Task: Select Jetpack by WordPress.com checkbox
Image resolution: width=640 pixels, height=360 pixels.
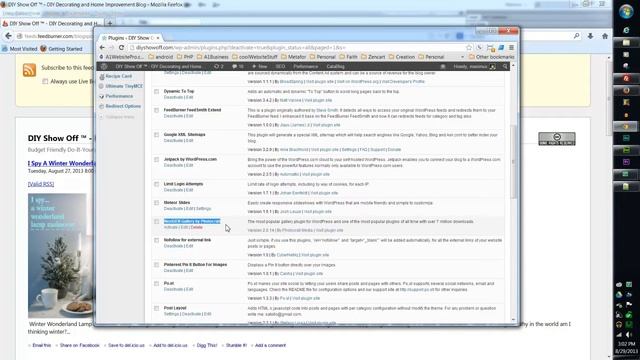Action: tap(156, 160)
